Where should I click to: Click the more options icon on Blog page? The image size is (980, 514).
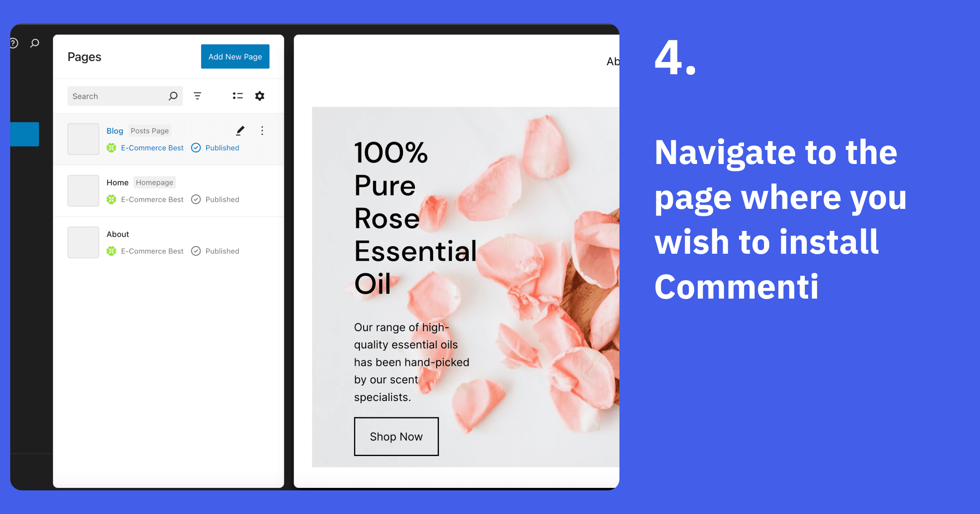point(262,130)
